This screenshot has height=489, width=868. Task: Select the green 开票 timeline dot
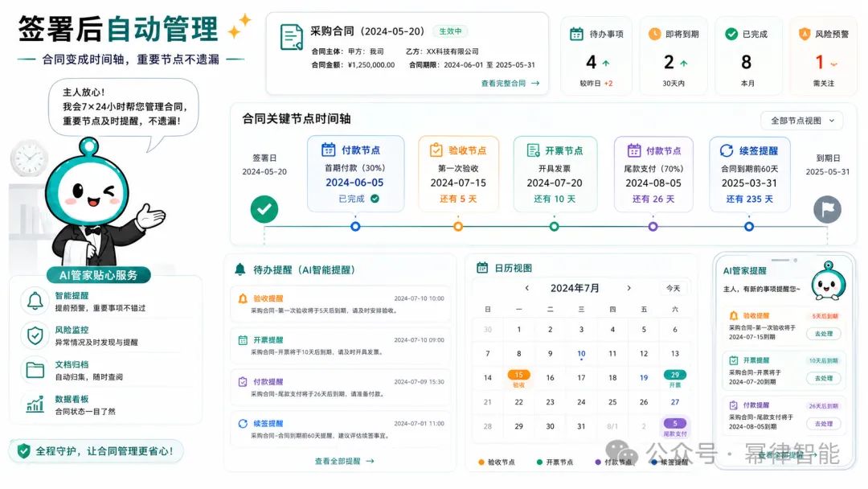pos(554,226)
